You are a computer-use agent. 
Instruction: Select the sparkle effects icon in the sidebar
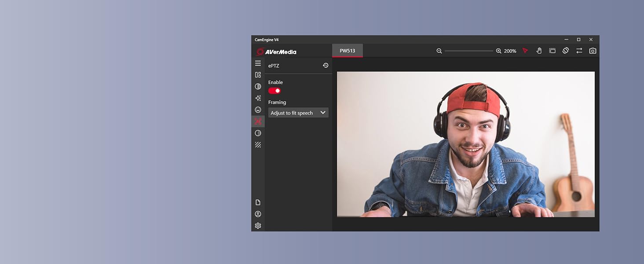(x=258, y=98)
